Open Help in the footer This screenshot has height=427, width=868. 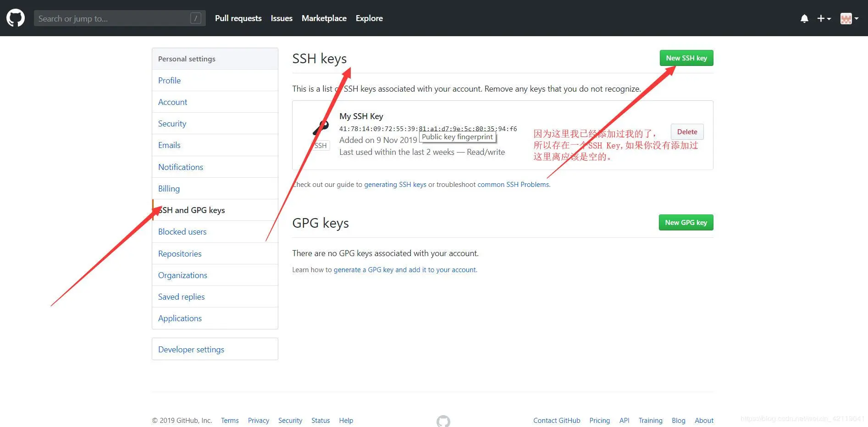click(x=346, y=421)
